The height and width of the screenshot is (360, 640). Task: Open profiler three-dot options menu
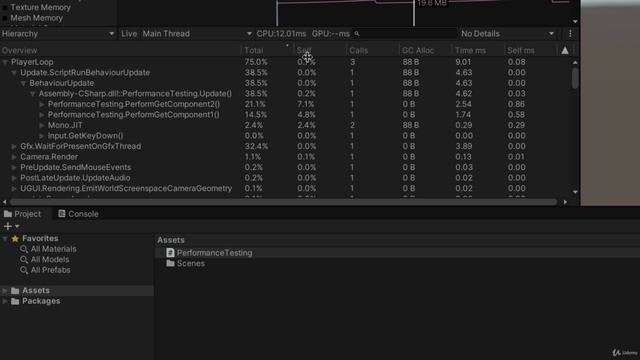(x=570, y=34)
